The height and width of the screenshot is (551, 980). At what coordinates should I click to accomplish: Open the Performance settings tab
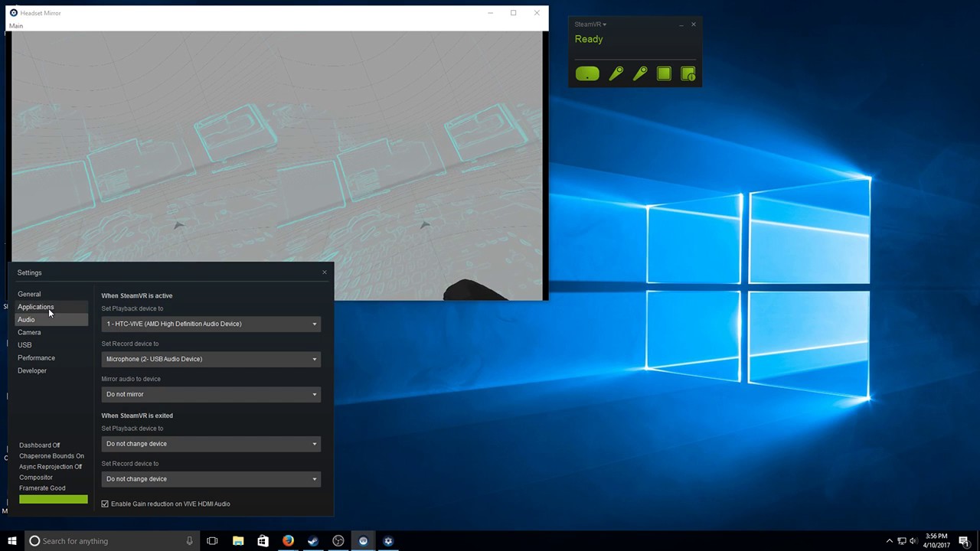tap(51, 358)
